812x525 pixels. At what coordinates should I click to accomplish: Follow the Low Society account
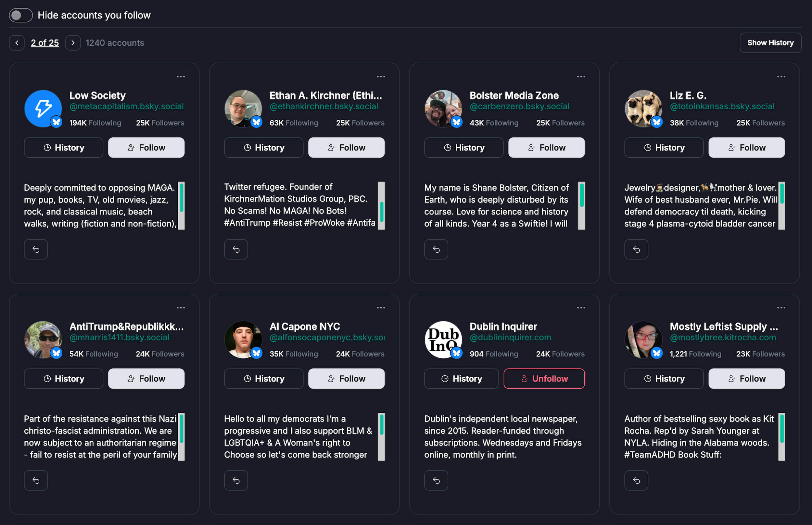point(146,148)
